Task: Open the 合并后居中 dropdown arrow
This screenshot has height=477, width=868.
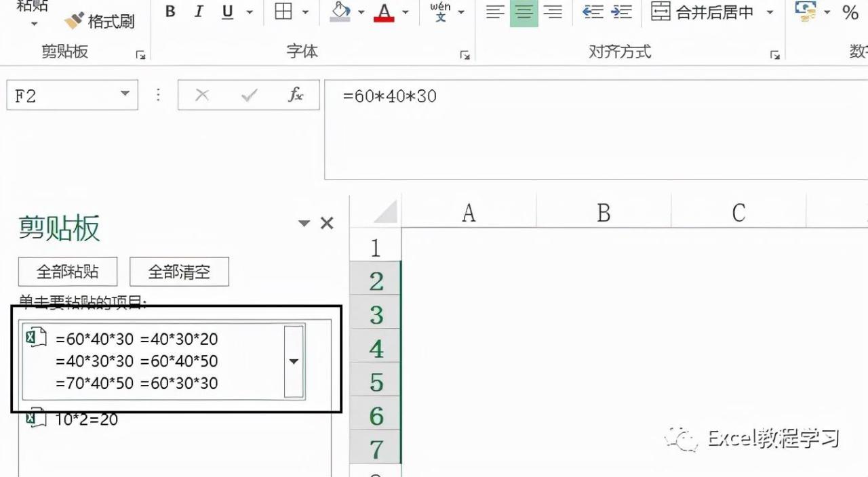Action: tap(769, 12)
